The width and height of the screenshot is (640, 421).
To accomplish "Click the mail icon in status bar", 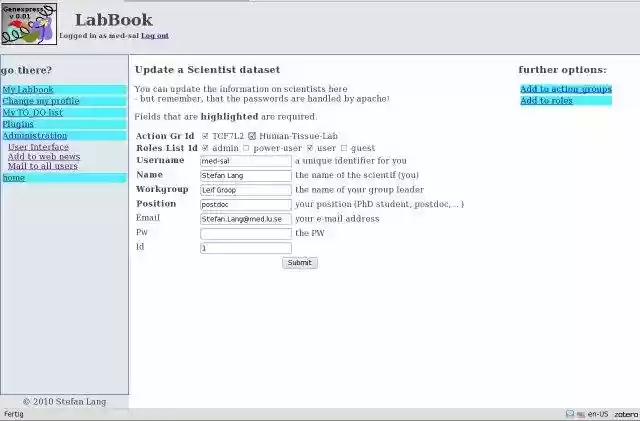I will (570, 414).
